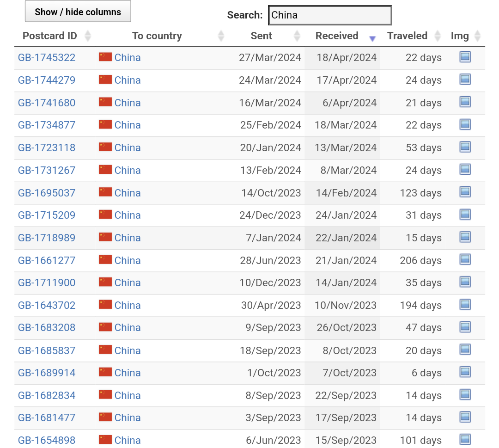View image icon for GB-1689914 row
The height and width of the screenshot is (448, 499).
click(x=465, y=372)
